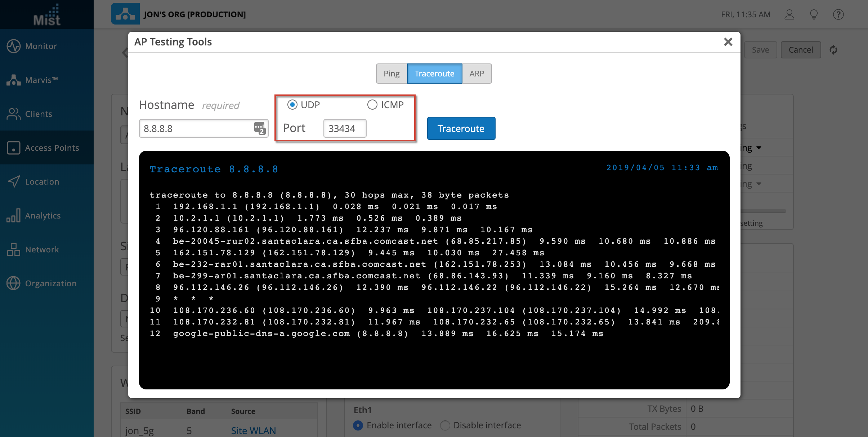Switch to the Ping tab

point(392,74)
